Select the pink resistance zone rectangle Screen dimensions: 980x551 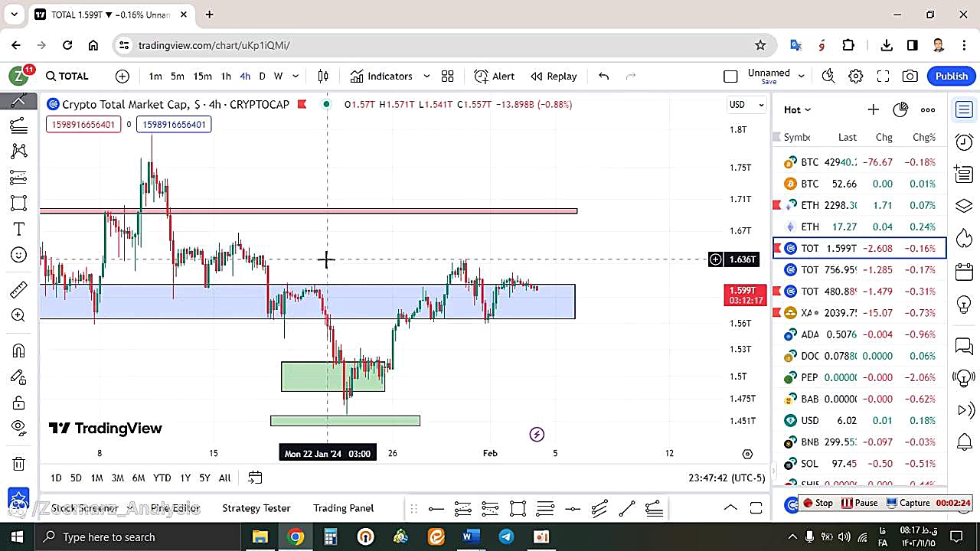coord(309,210)
